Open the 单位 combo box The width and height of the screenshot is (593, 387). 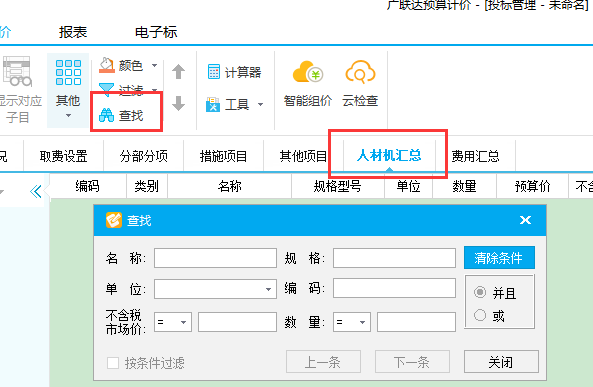tap(215, 289)
